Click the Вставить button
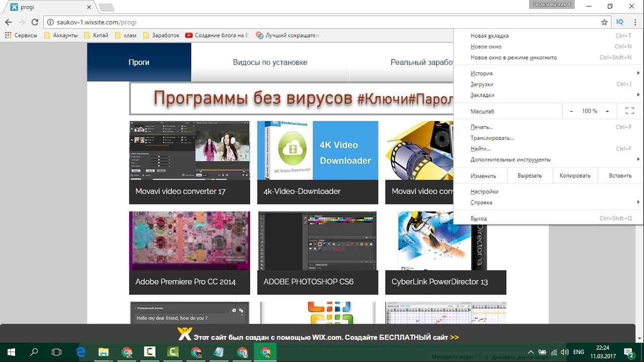Image resolution: width=644 pixels, height=362 pixels. click(x=620, y=176)
